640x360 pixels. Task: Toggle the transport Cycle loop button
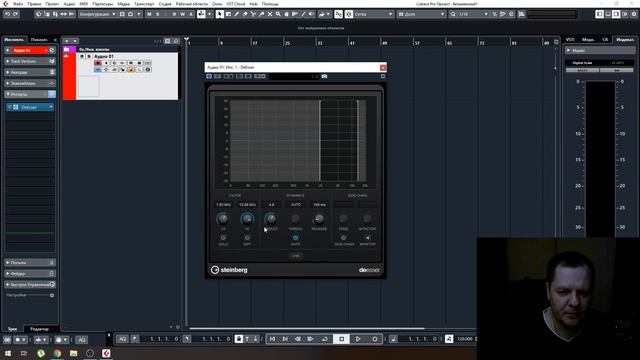(325, 339)
